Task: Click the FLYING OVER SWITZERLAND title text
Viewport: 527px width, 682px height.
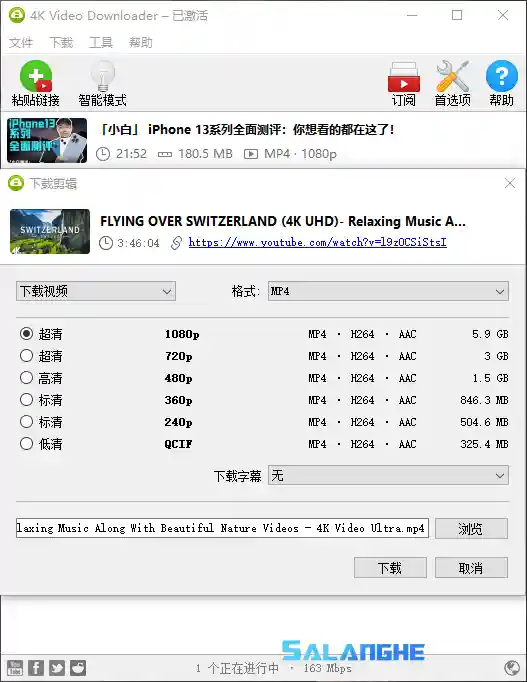Action: tap(283, 221)
